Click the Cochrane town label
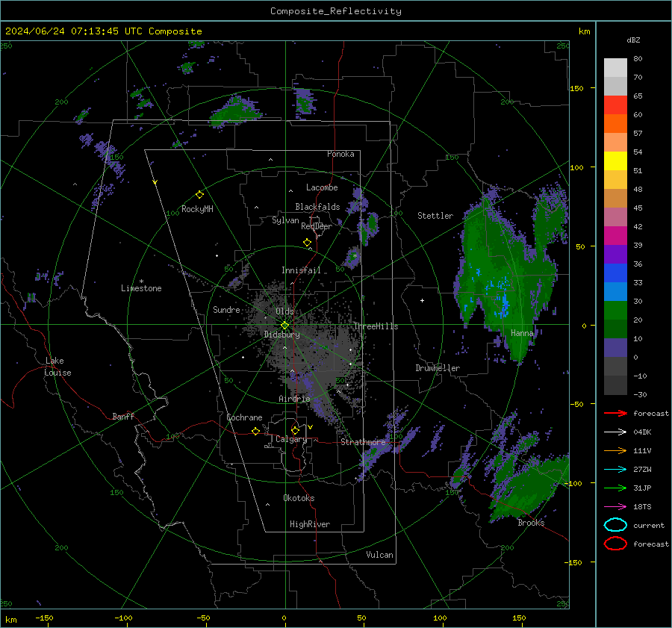Viewport: 672px width, 628px height. tap(244, 417)
